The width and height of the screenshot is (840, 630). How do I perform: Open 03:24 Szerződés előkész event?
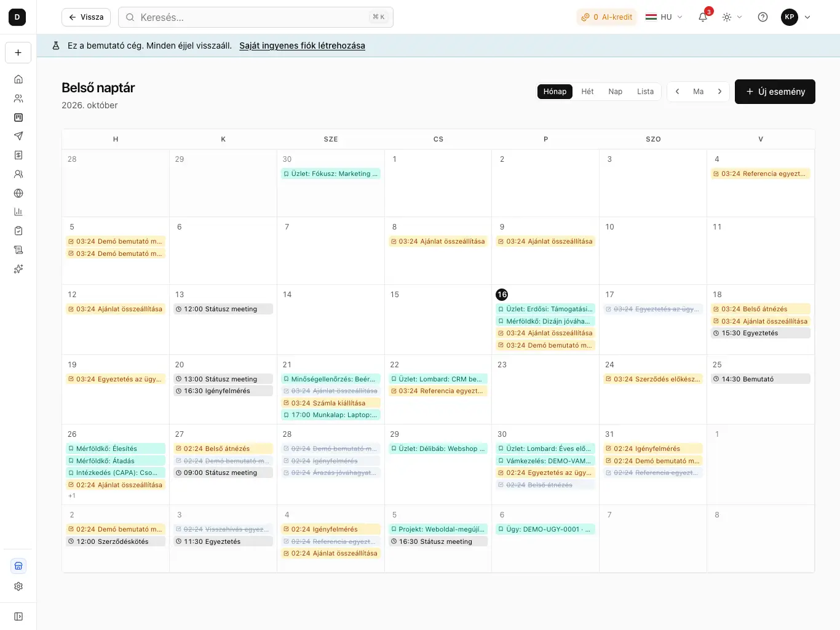click(x=653, y=380)
